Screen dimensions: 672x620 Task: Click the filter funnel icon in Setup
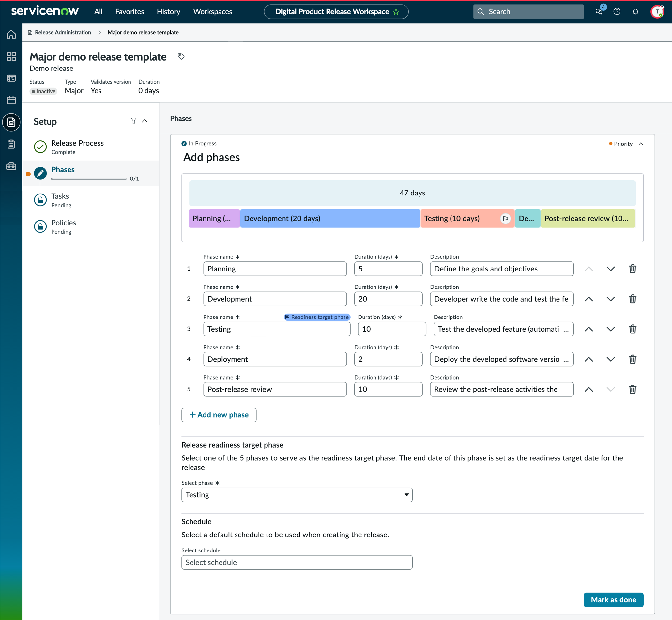coord(133,121)
